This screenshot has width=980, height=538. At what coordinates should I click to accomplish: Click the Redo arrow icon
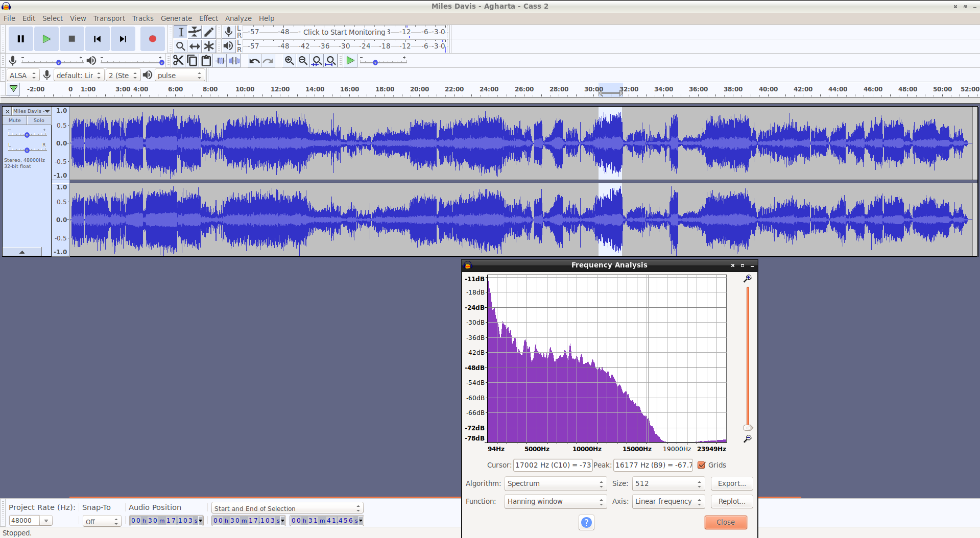268,61
